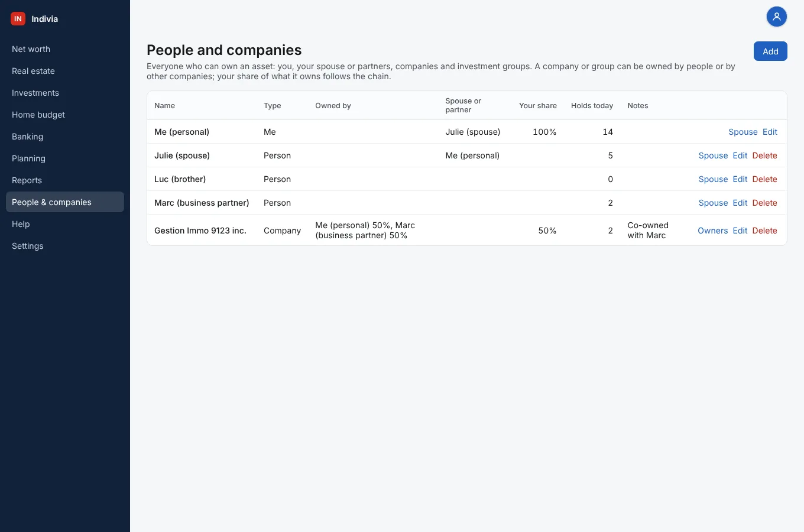Edit Gestion Immo 9123 inc.
This screenshot has height=532, width=804.
[x=740, y=231]
